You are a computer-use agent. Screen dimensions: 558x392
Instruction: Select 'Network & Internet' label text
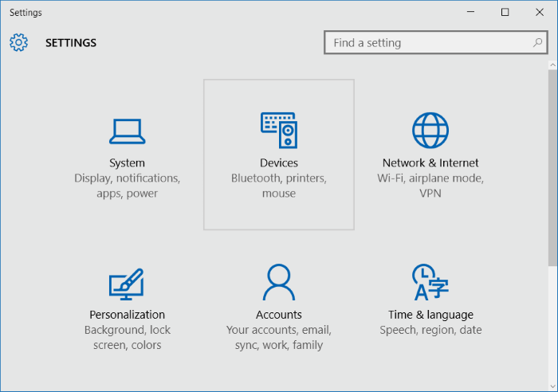(430, 163)
